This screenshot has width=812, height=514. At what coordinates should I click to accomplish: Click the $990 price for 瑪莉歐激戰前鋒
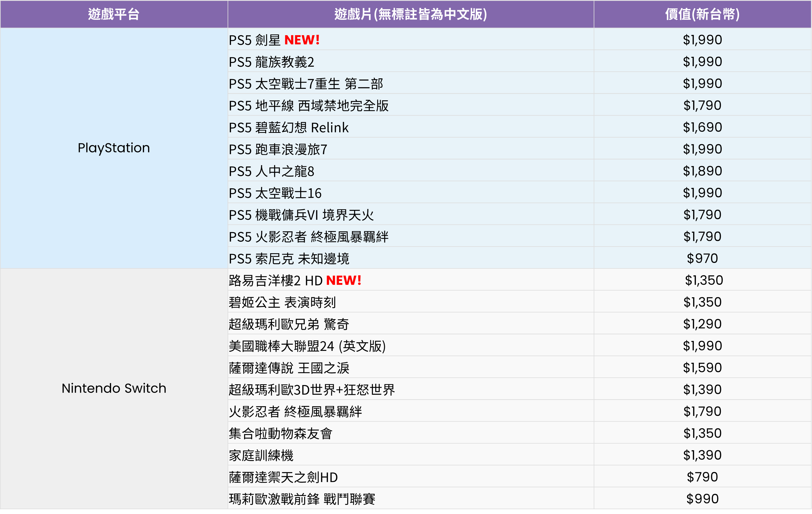[x=702, y=499]
